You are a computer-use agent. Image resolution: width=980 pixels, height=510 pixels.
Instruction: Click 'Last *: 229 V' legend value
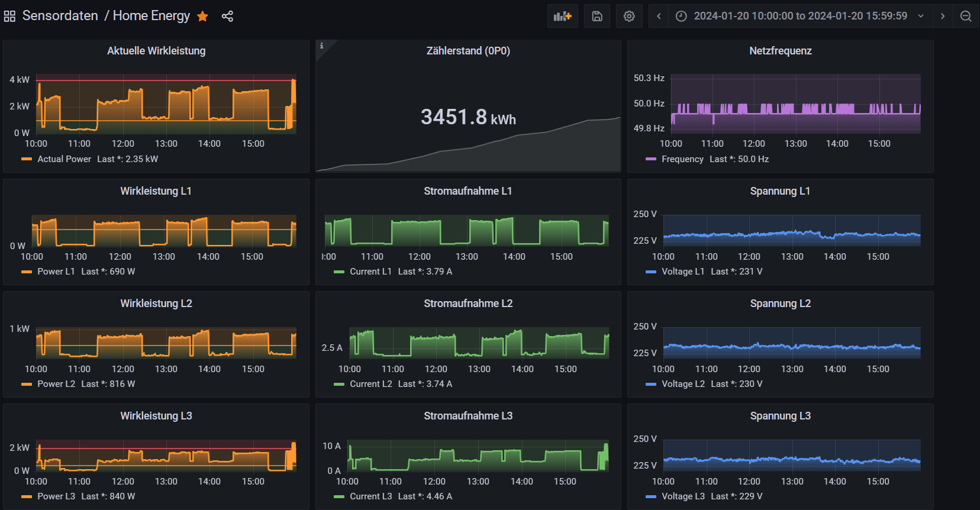pos(737,496)
